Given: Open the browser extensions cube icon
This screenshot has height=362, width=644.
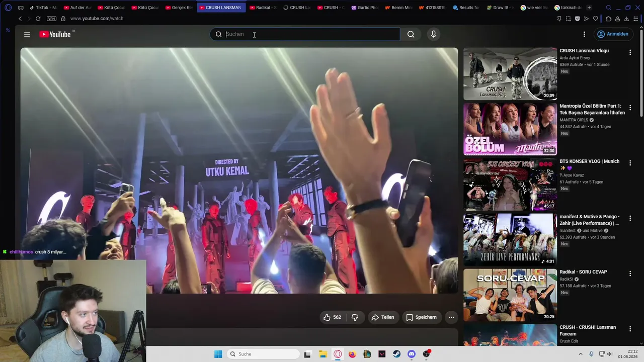Looking at the screenshot, I should [608, 19].
